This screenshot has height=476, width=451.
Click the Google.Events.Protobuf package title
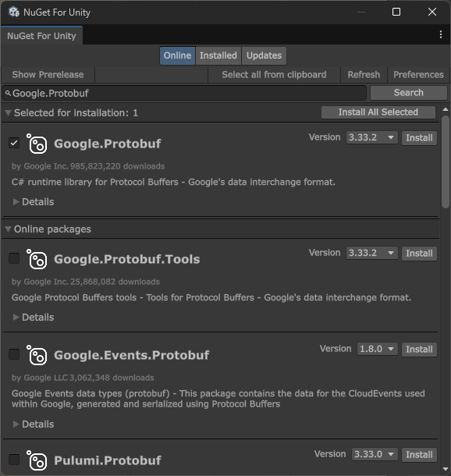tap(131, 355)
